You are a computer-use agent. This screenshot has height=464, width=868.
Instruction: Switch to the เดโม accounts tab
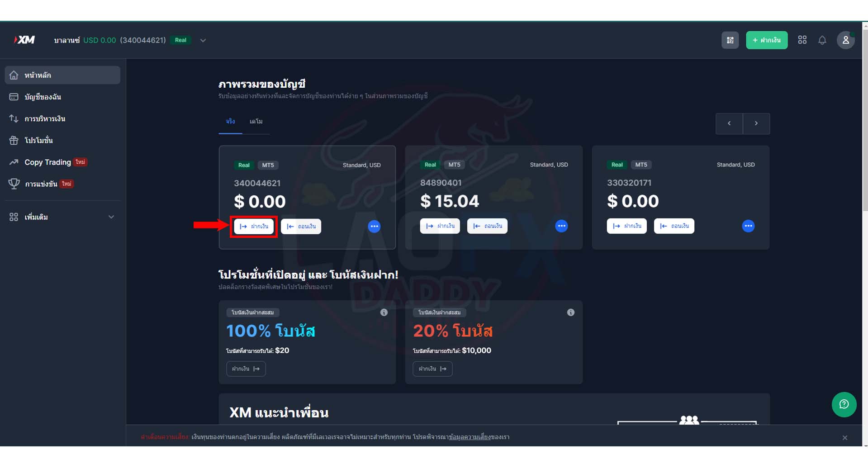tap(256, 122)
